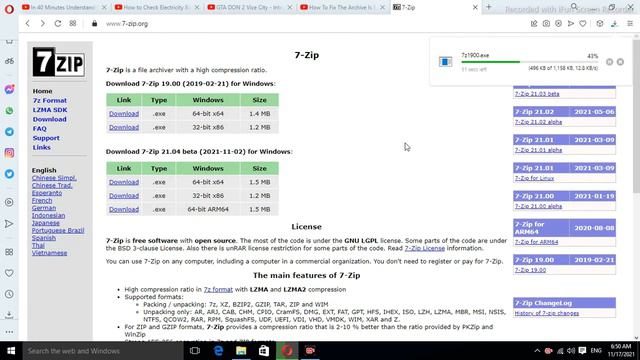The height and width of the screenshot is (360, 640).
Task: Open Speed Dial grid in sidebar
Action: click(9, 252)
